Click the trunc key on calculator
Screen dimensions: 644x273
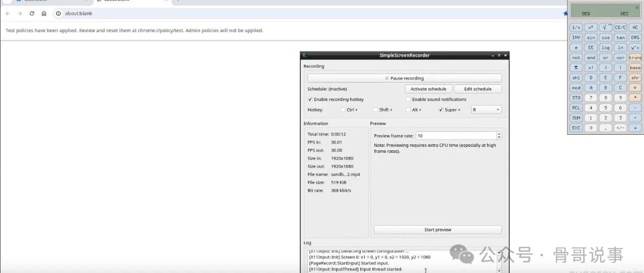pos(635,57)
